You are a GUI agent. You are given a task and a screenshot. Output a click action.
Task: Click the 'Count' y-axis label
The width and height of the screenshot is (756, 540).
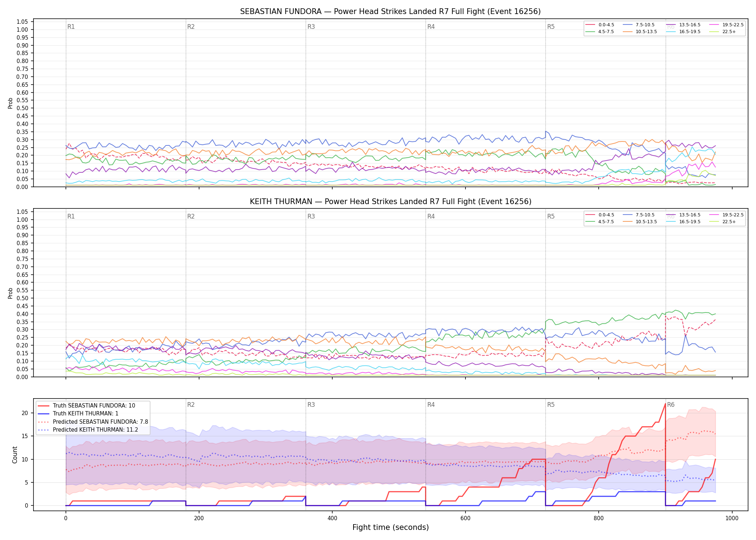[x=15, y=455]
